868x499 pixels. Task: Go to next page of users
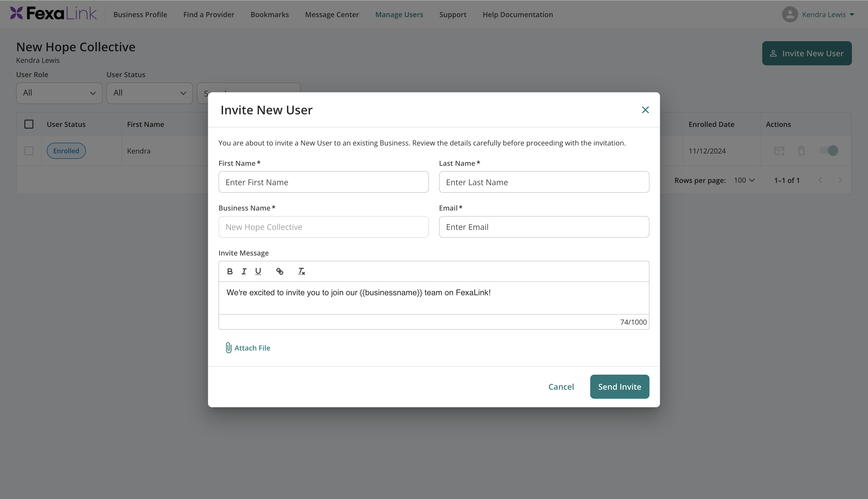pos(840,180)
